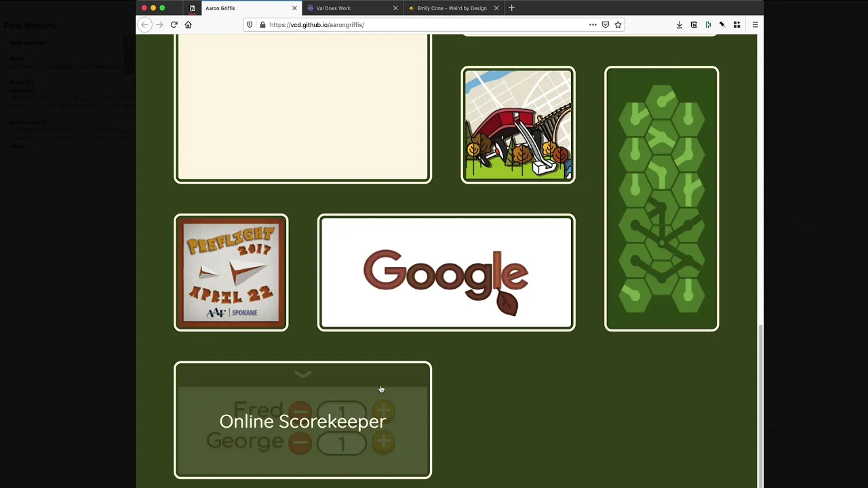Click the pin-shaped extension icon in the toolbar
This screenshot has height=488, width=868.
click(722, 24)
